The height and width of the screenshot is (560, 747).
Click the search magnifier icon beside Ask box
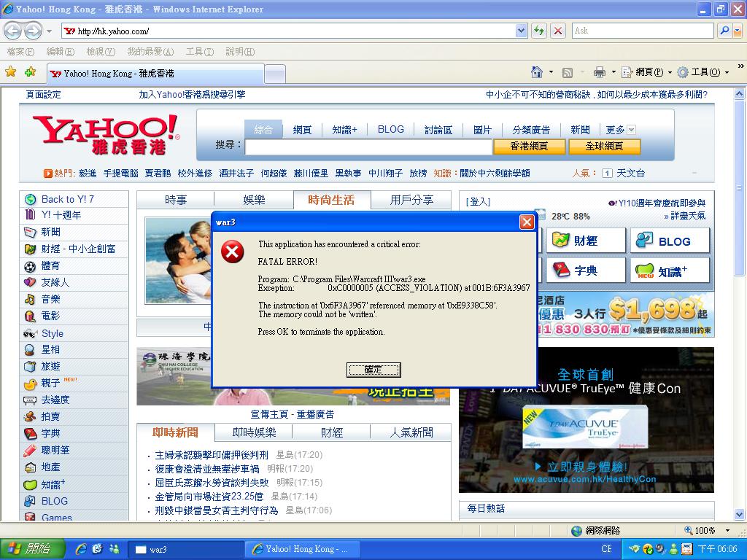click(x=724, y=31)
